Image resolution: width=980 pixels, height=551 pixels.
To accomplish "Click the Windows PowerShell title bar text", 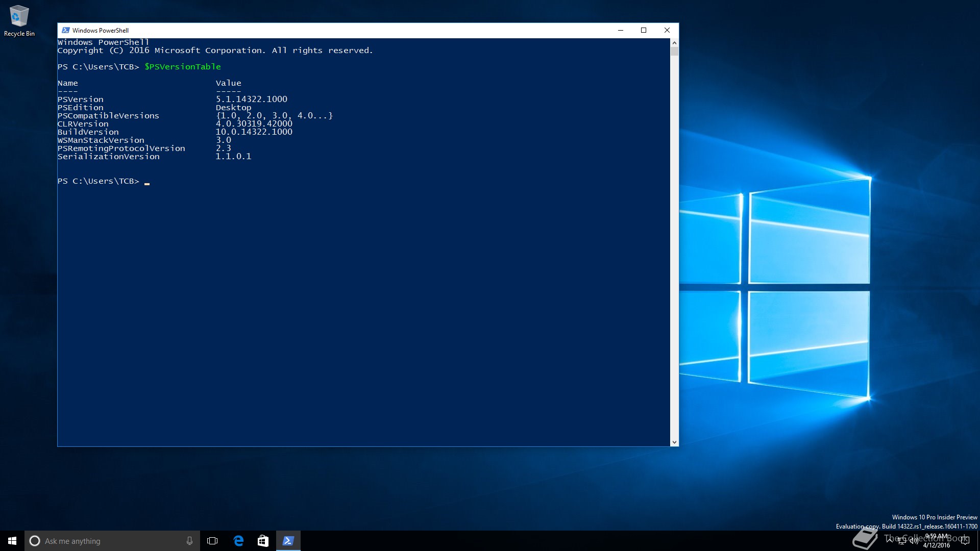I will [x=100, y=31].
